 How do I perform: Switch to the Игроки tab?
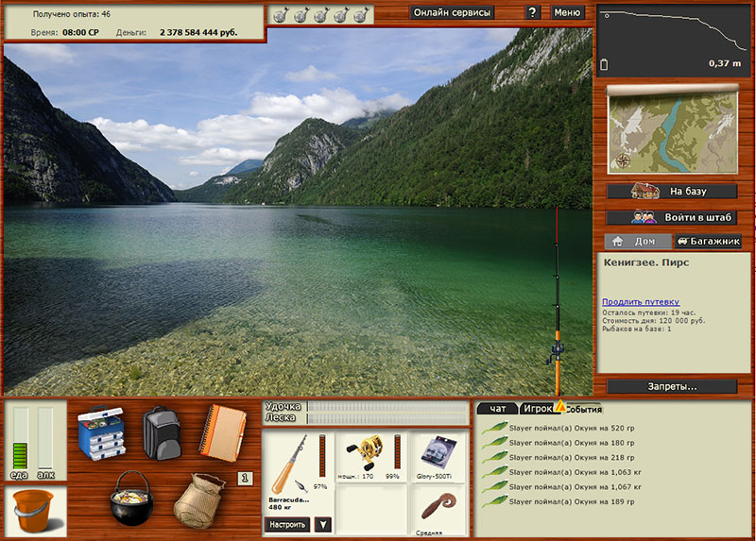click(538, 409)
